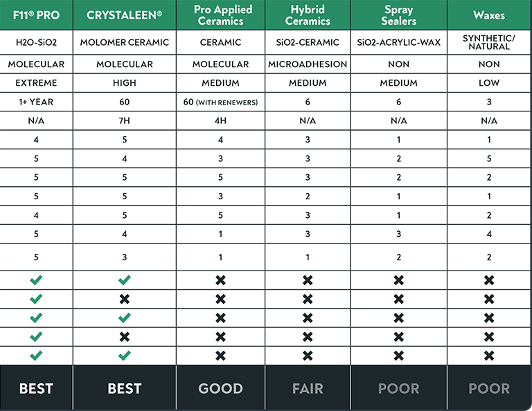Click the MICROADHESION cell
Screen dimensions: 532x411
308,64
